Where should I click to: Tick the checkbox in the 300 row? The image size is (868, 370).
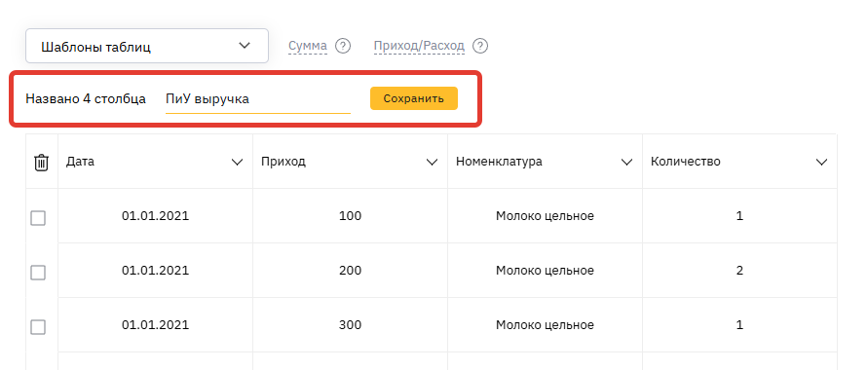pos(38,327)
